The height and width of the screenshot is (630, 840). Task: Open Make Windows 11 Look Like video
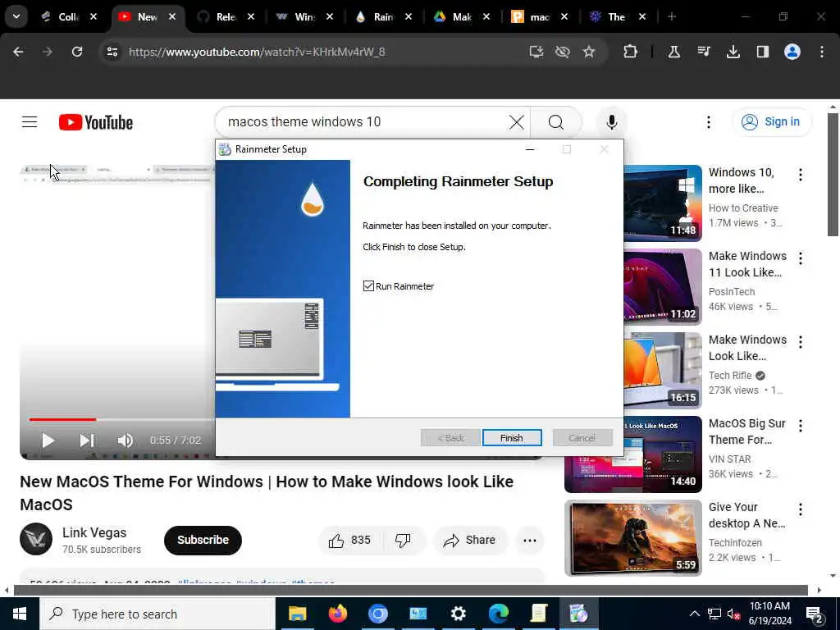pyautogui.click(x=747, y=264)
